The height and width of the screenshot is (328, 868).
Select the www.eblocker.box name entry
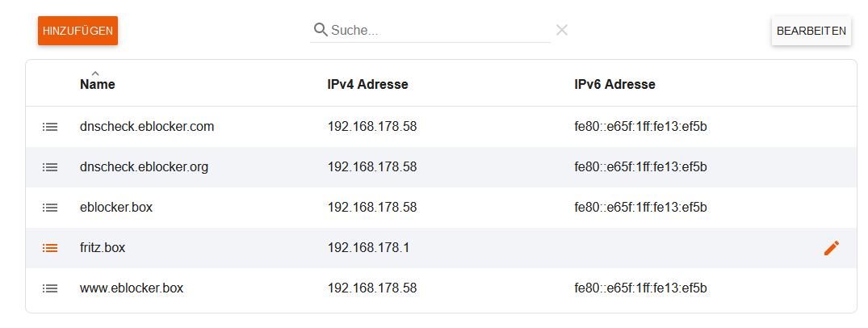[x=132, y=288]
